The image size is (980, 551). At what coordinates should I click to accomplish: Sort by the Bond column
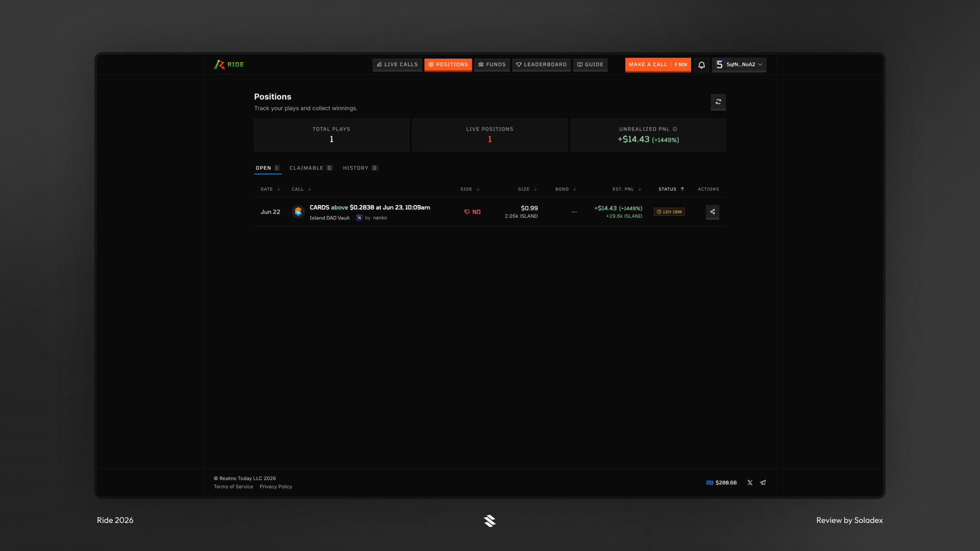pyautogui.click(x=566, y=189)
